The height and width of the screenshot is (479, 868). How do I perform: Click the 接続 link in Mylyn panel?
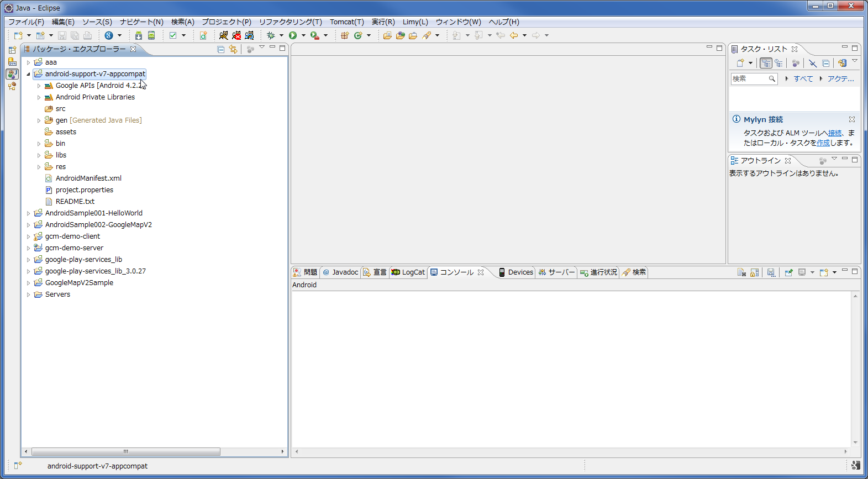pos(835,133)
